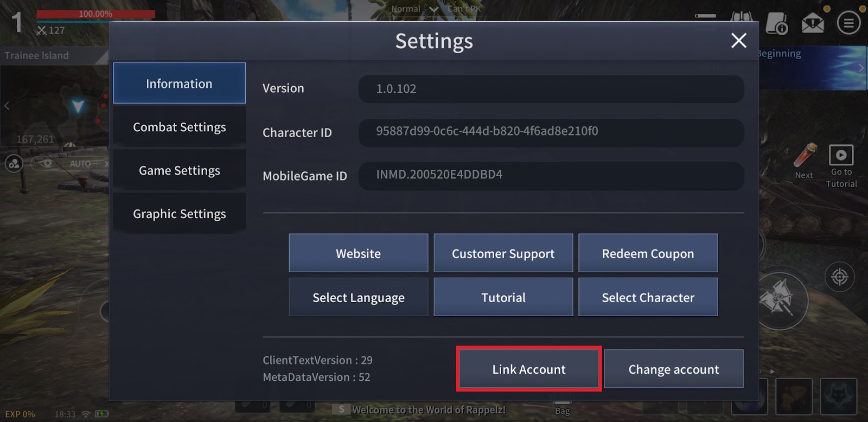
Task: Open the mail envelope icon
Action: [812, 24]
